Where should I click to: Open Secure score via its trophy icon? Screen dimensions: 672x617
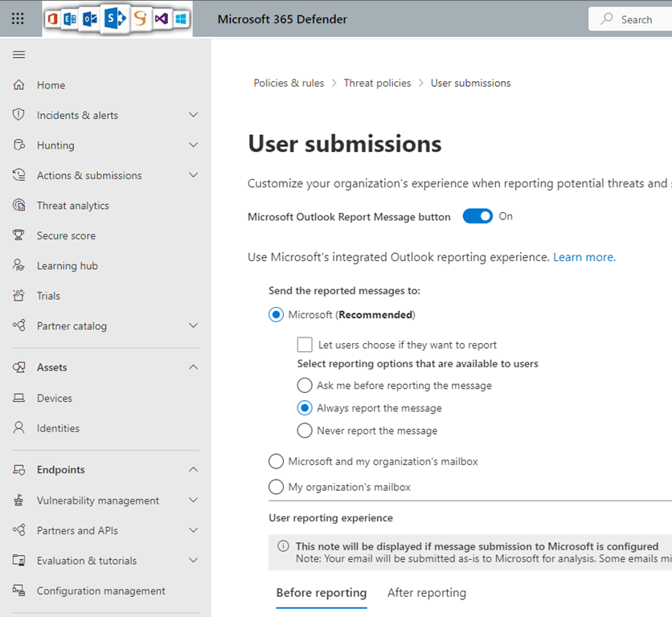(19, 235)
